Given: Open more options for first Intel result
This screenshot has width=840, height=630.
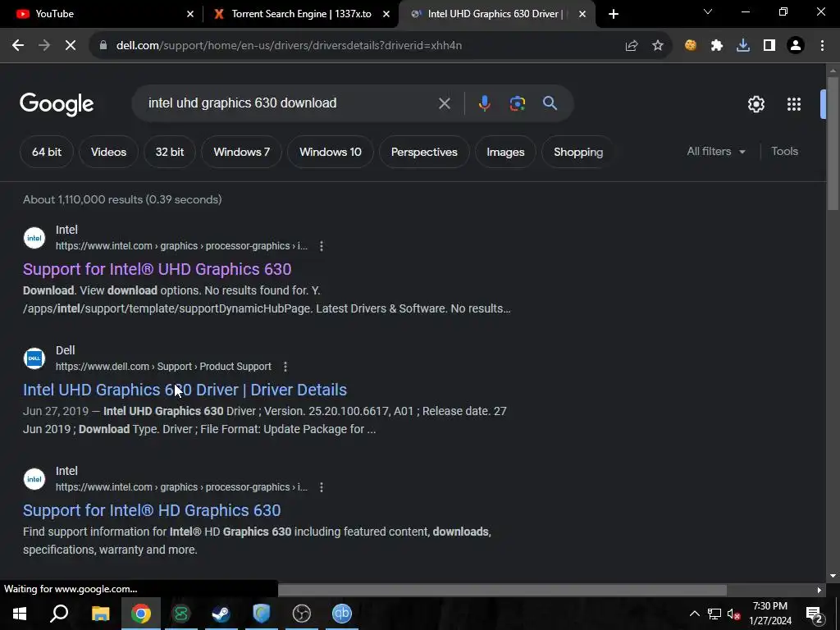Looking at the screenshot, I should coord(321,246).
